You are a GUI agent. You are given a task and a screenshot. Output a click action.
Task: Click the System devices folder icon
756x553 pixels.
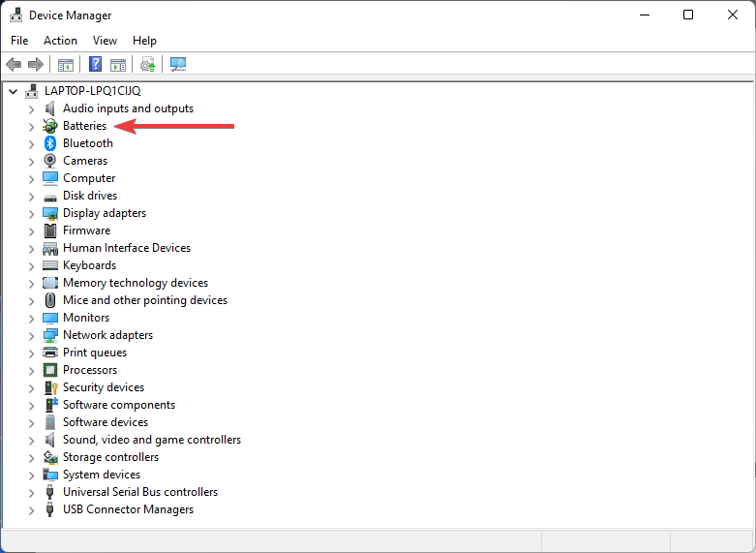pyautogui.click(x=50, y=475)
